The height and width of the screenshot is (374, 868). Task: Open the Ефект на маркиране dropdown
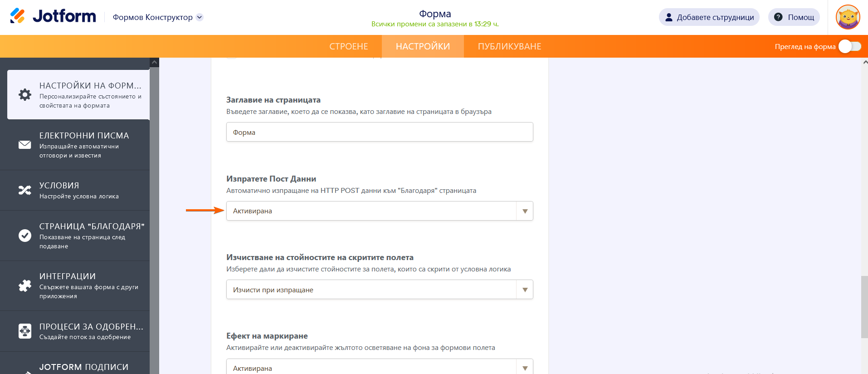pyautogui.click(x=380, y=367)
